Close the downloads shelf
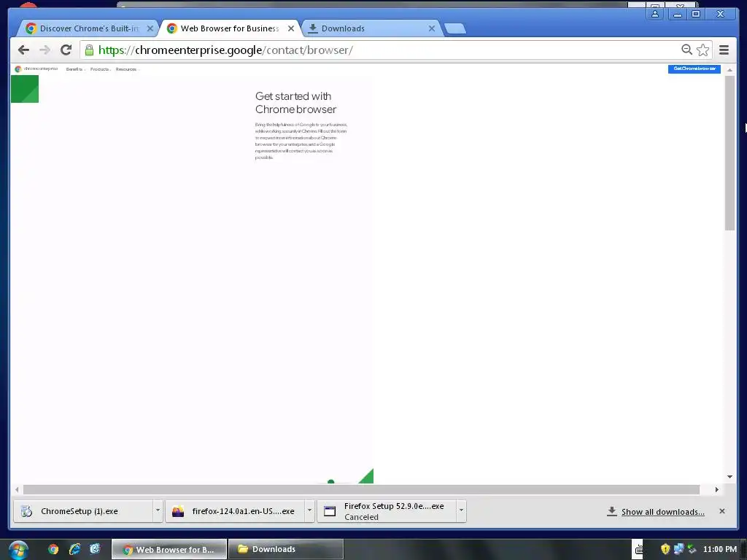Image resolution: width=747 pixels, height=560 pixels. pyautogui.click(x=721, y=511)
